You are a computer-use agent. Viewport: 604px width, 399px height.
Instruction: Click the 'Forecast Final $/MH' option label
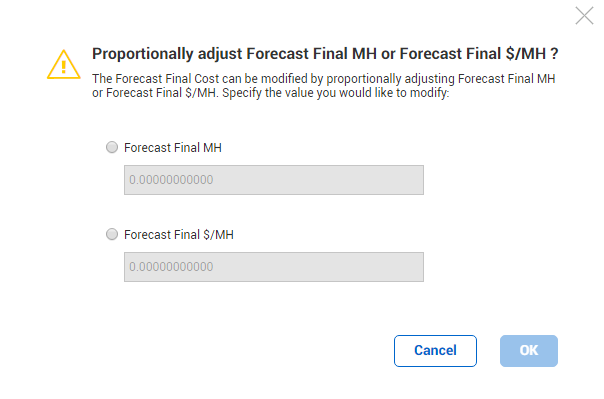tap(179, 235)
